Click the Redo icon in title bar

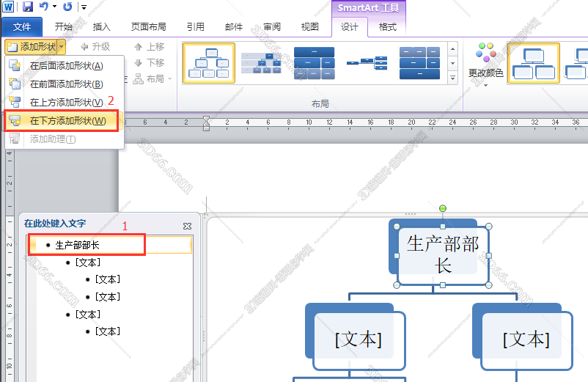[67, 7]
